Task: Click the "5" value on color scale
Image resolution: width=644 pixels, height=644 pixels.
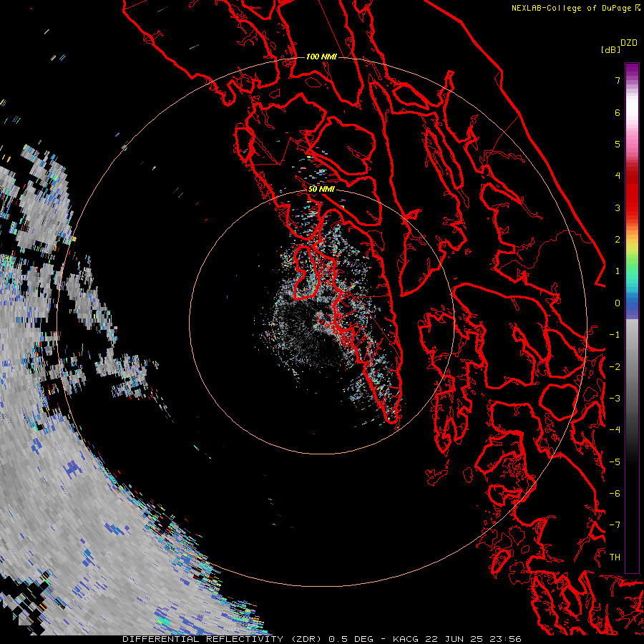Action: tap(618, 144)
